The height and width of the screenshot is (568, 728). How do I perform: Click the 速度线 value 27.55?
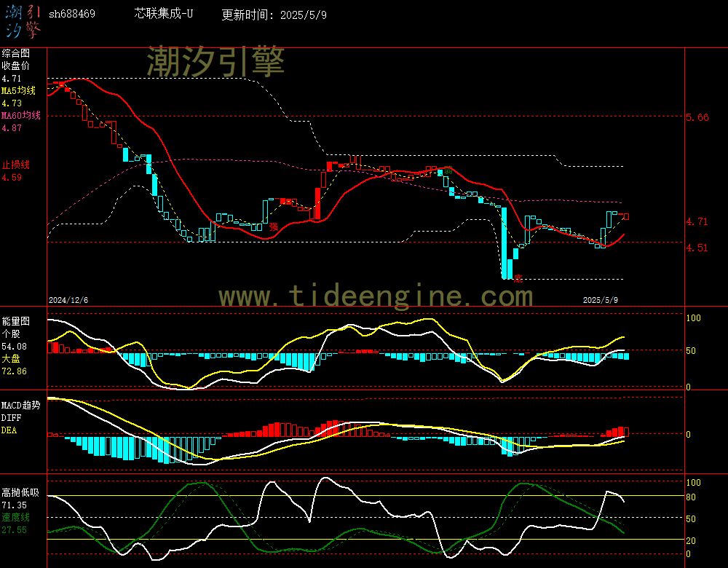14,530
